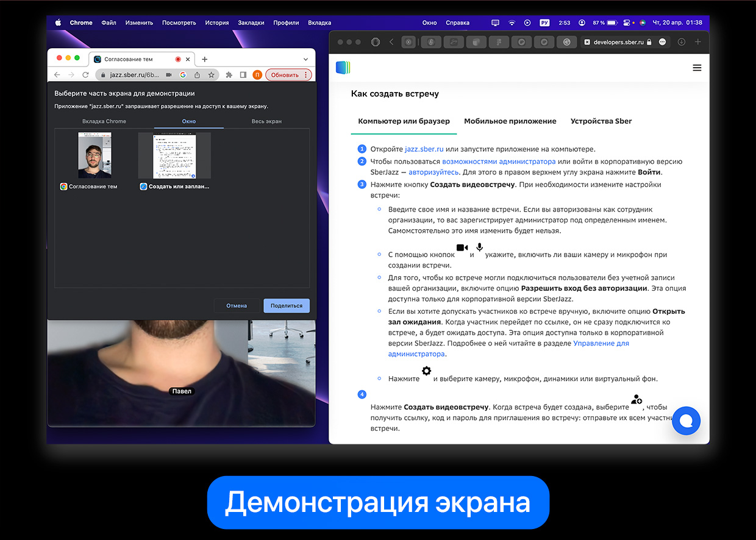The image size is (756, 540).
Task: Open the Окно menu in menu bar
Action: pyautogui.click(x=430, y=23)
